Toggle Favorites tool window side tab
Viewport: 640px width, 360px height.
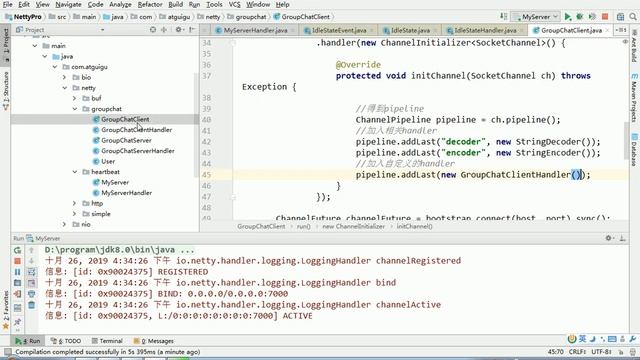tap(6, 310)
